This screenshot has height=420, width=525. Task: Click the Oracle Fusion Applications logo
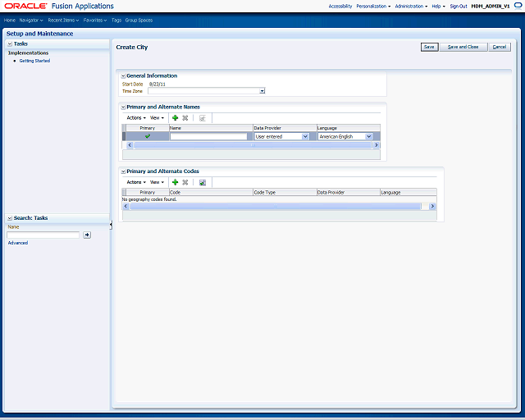click(59, 6)
